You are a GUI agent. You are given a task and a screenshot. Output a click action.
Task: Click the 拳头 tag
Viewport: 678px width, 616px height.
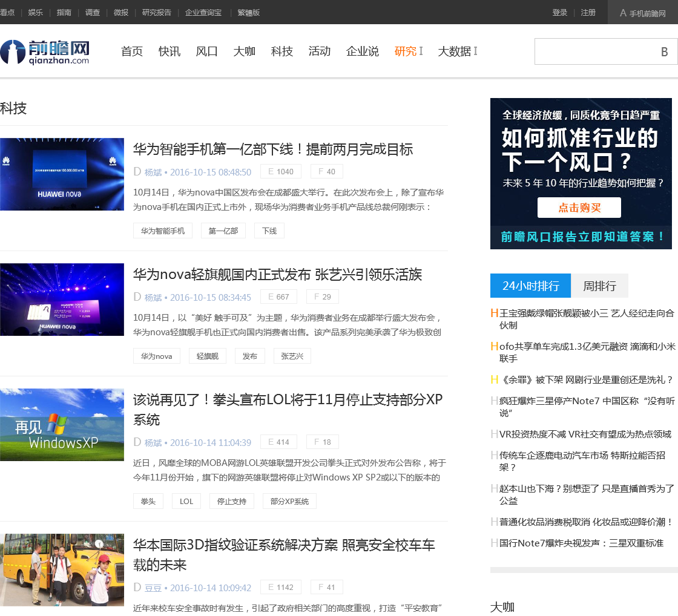click(148, 502)
